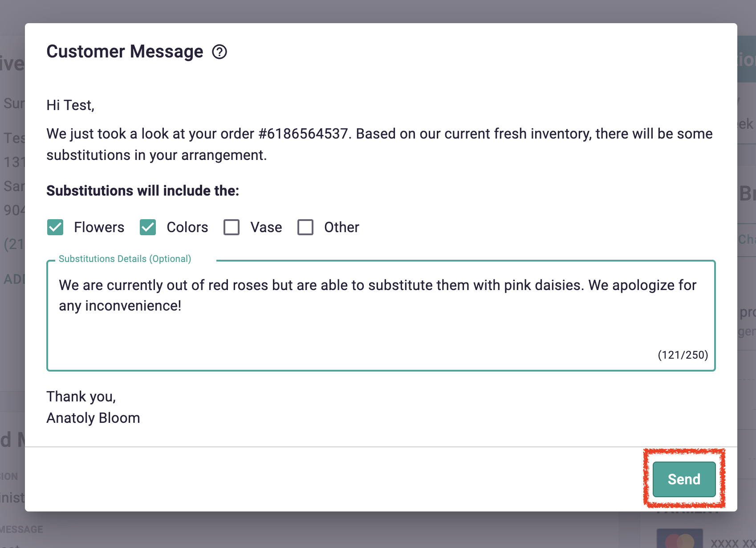Uncheck the Colors checkbox
The image size is (756, 548).
coord(148,227)
